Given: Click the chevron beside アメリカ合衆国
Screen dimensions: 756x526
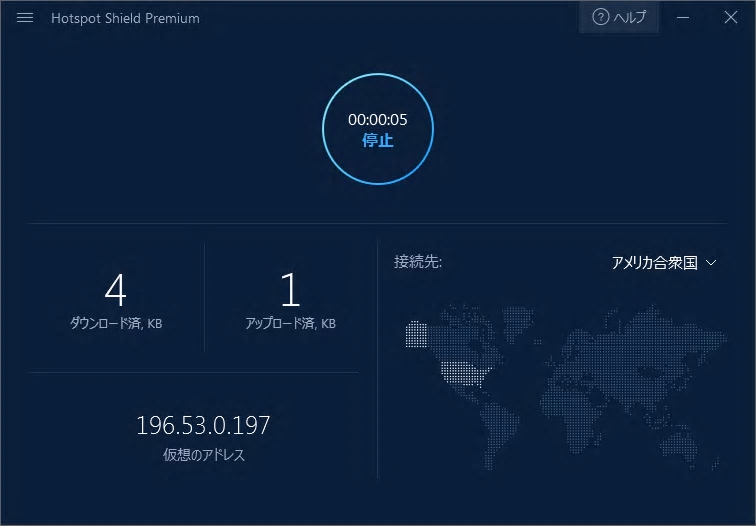Looking at the screenshot, I should 711,263.
